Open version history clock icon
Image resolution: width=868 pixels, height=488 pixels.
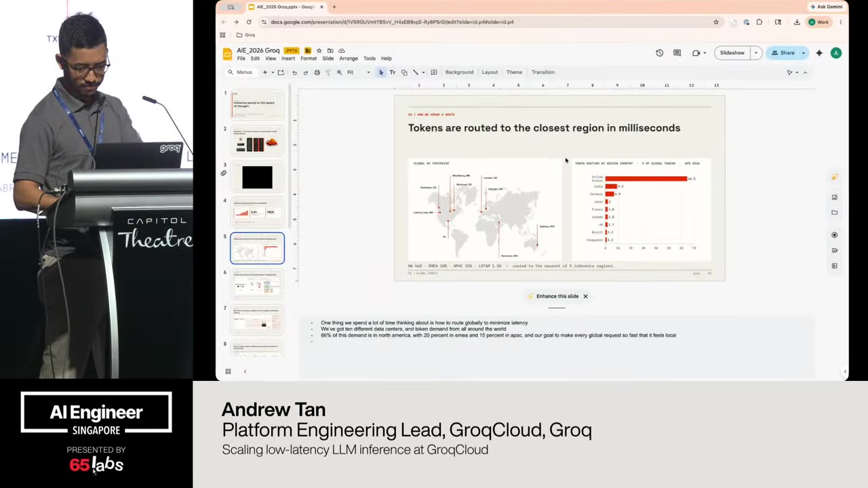(x=659, y=53)
